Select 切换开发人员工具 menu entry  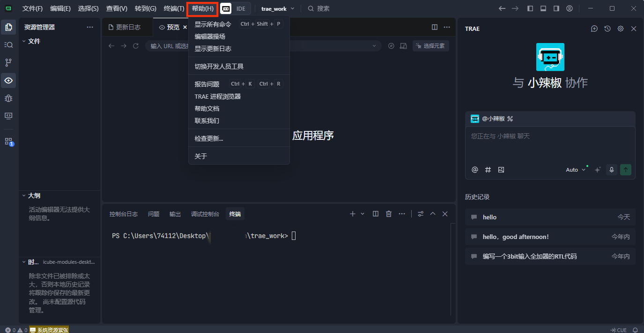[239, 66]
